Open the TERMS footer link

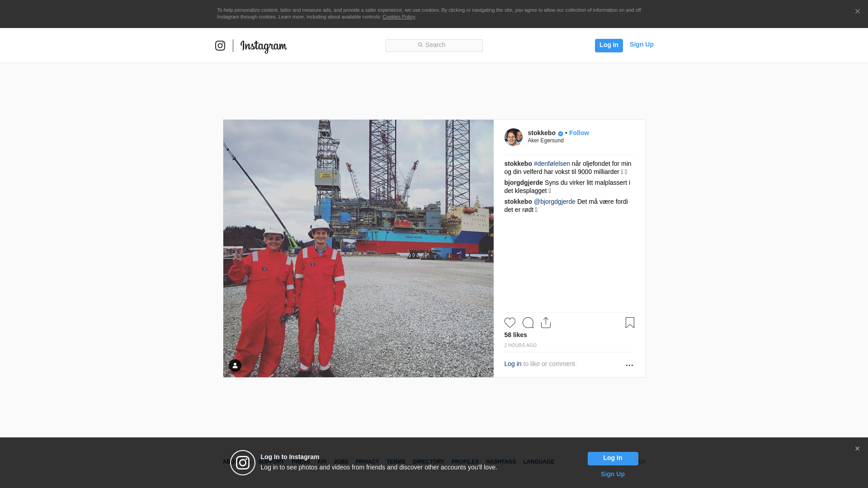point(396,462)
